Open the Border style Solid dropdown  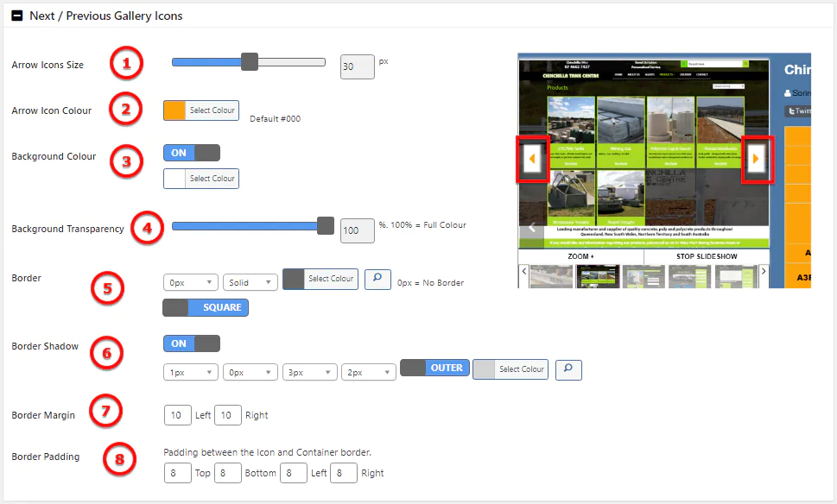click(x=250, y=282)
